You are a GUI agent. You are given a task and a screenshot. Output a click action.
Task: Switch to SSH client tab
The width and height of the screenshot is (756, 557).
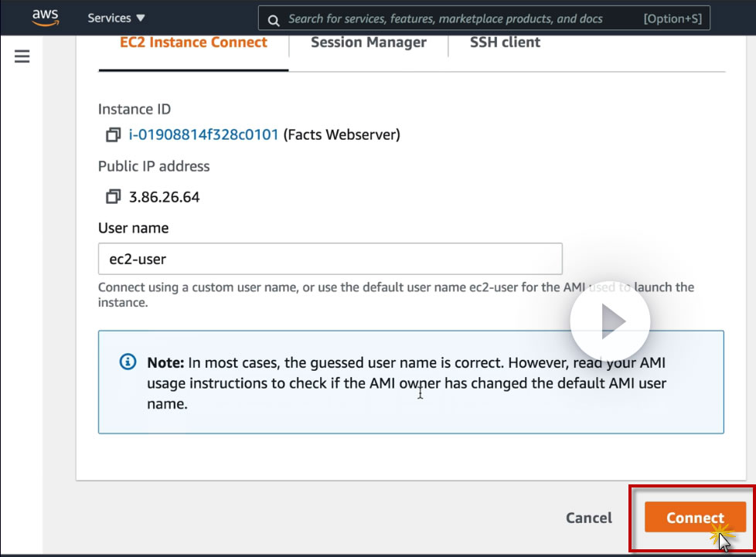505,43
